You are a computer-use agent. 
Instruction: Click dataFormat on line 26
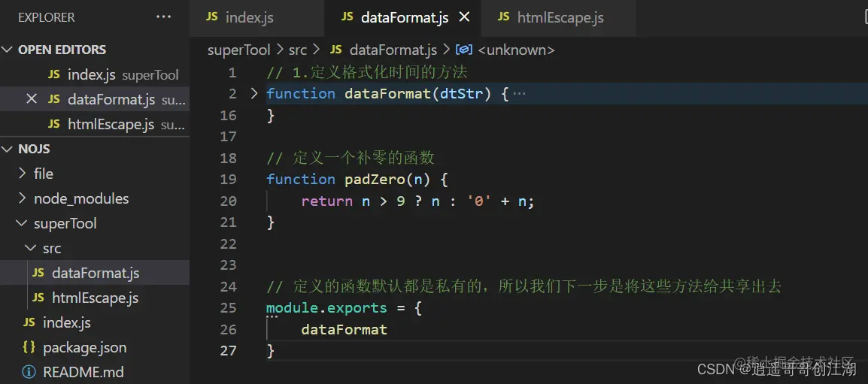coord(344,330)
